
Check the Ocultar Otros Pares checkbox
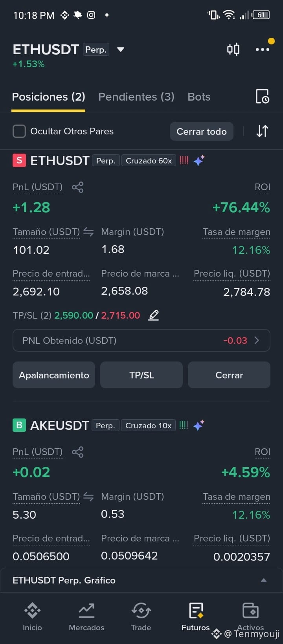pos(19,131)
